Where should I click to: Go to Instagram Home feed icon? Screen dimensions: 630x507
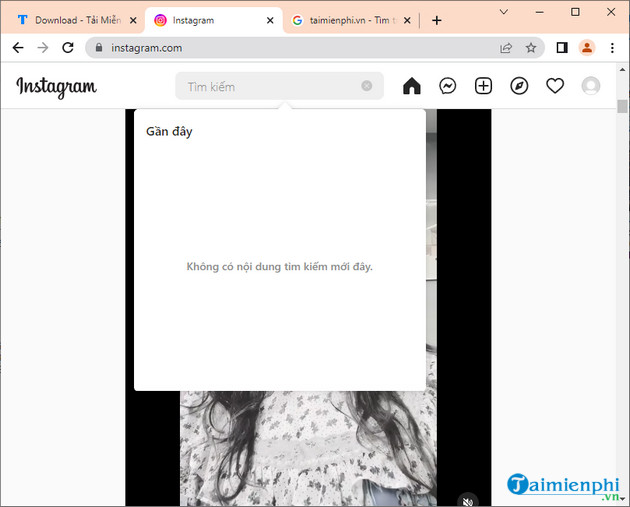coord(412,86)
